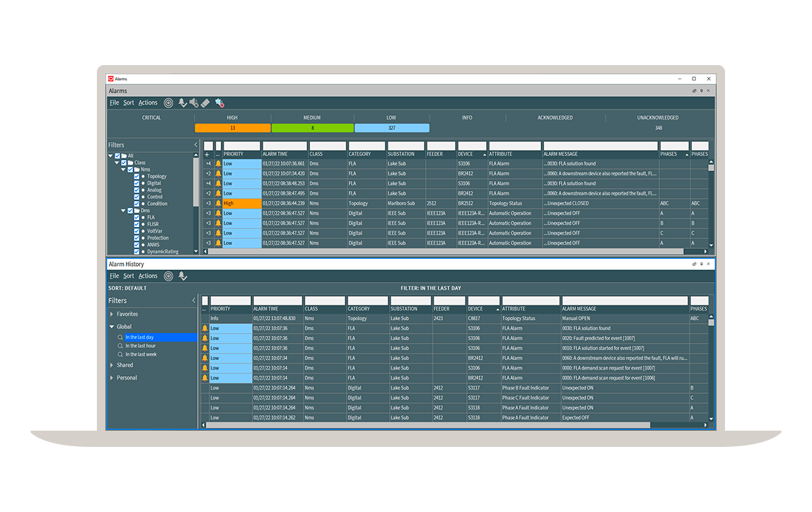Expand the 'Personal' filter group
The image size is (812, 512).
point(112,378)
